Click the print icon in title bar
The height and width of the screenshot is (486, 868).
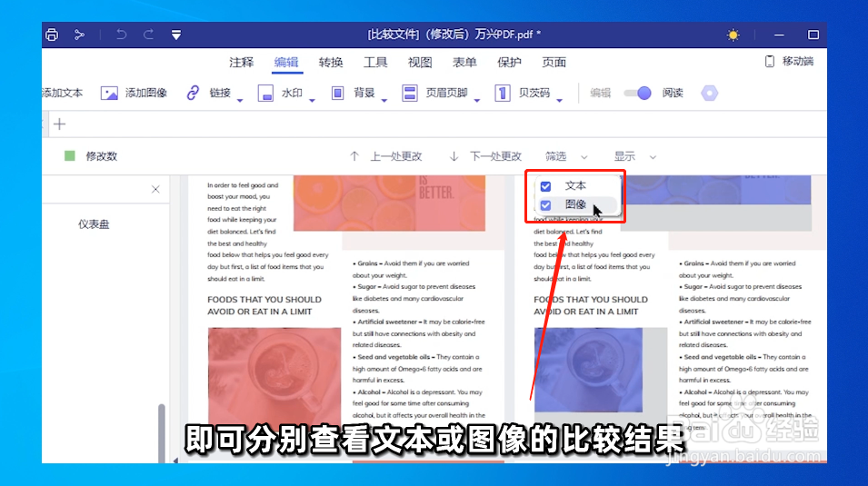(x=52, y=35)
